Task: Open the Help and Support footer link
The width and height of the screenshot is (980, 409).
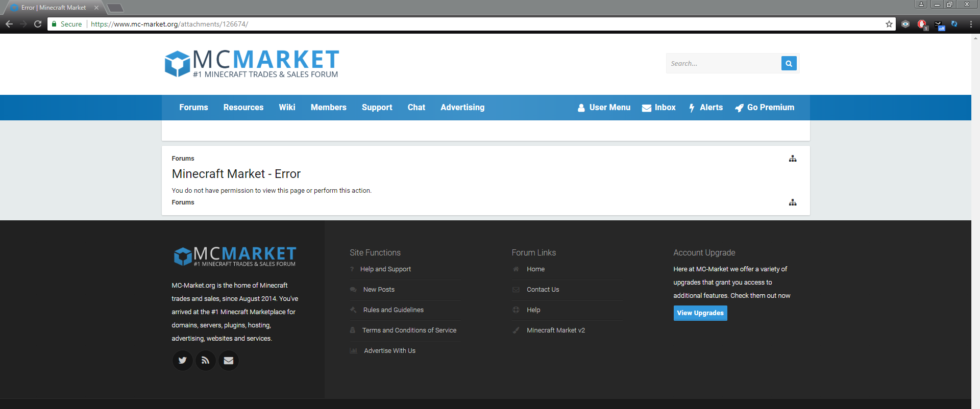Action: pyautogui.click(x=385, y=269)
